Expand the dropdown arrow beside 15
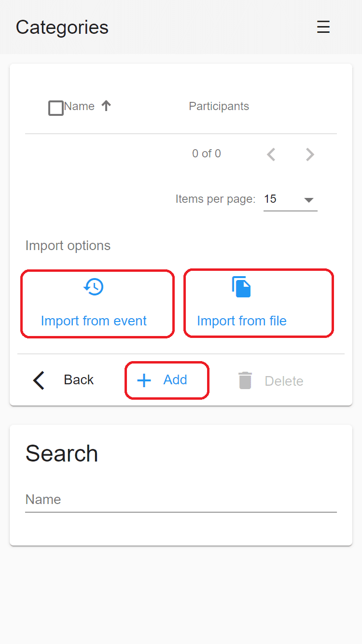This screenshot has width=362, height=644. [309, 200]
